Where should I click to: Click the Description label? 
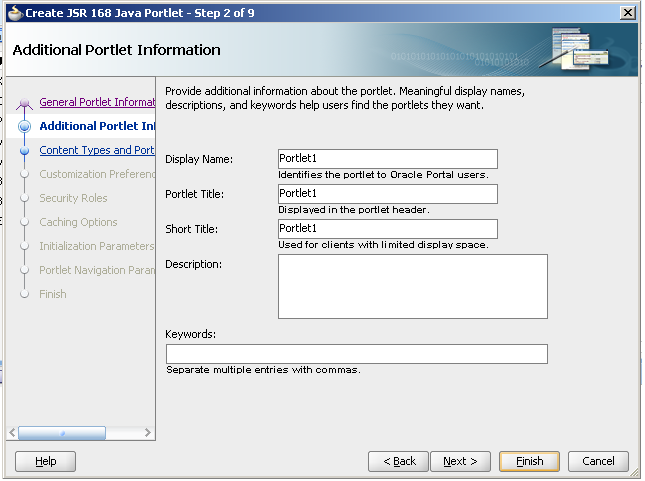point(193,264)
